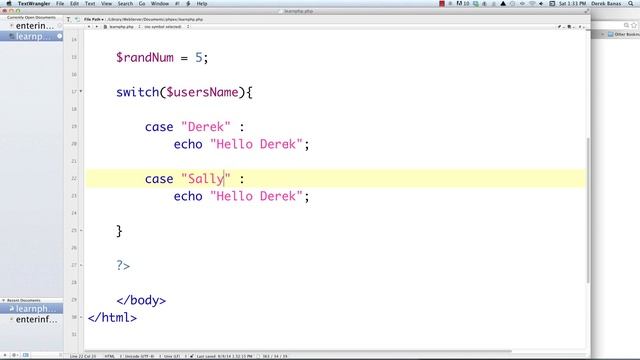Click Derek Banas user name in menu bar
Screen dimensions: 640x360
point(606,3)
